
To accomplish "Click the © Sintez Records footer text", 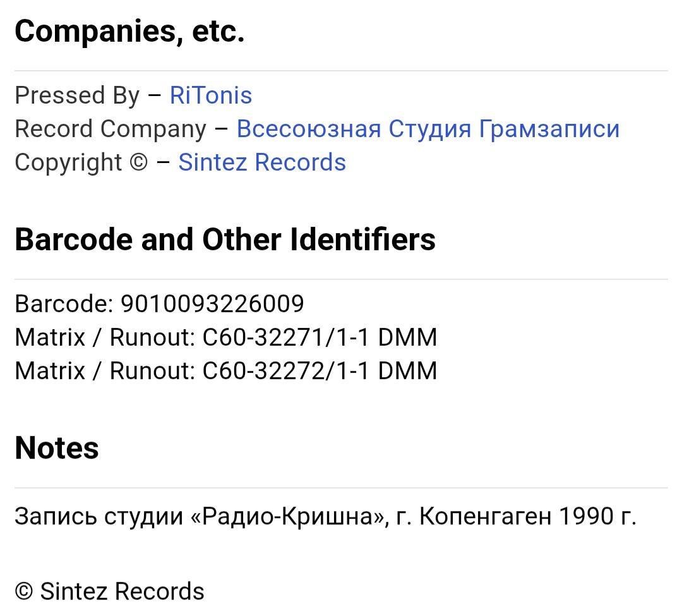I will (x=110, y=591).
